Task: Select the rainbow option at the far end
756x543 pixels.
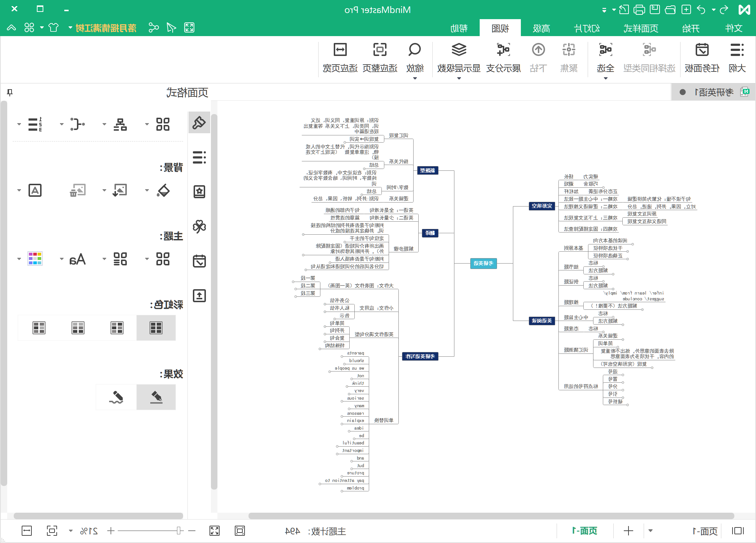Action: (x=39, y=328)
